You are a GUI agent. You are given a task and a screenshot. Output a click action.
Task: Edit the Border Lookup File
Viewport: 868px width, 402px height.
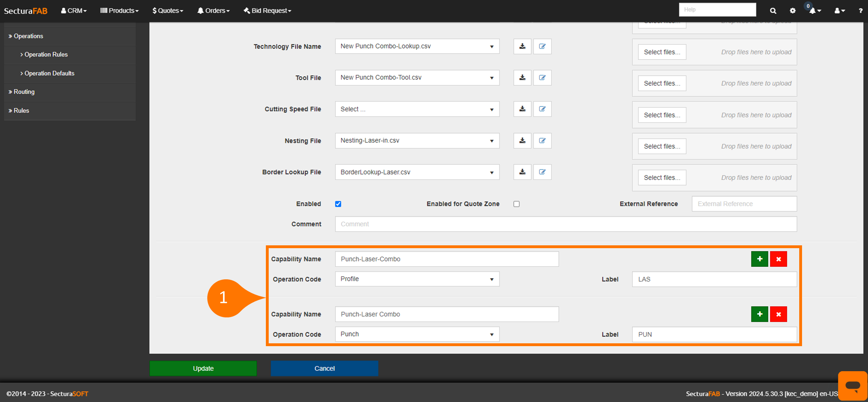[x=542, y=172]
